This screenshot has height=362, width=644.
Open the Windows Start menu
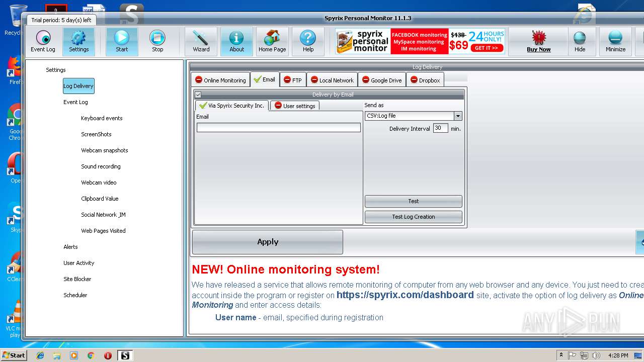(x=14, y=355)
